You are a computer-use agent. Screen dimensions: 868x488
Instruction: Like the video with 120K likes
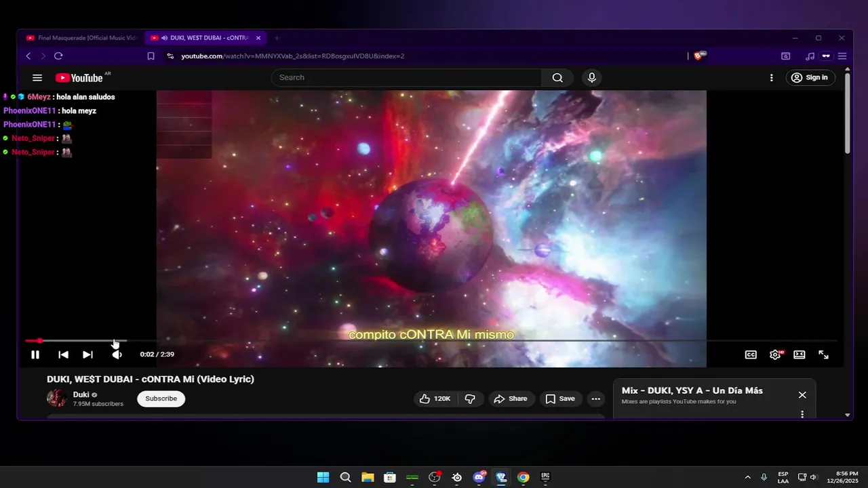tap(435, 399)
